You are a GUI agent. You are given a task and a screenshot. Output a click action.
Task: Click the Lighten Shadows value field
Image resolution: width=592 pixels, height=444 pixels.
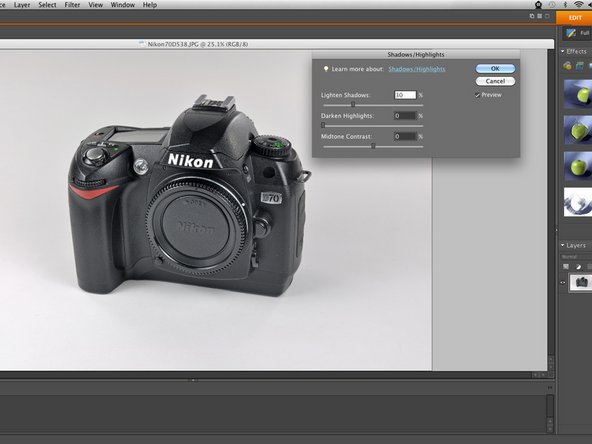[405, 95]
